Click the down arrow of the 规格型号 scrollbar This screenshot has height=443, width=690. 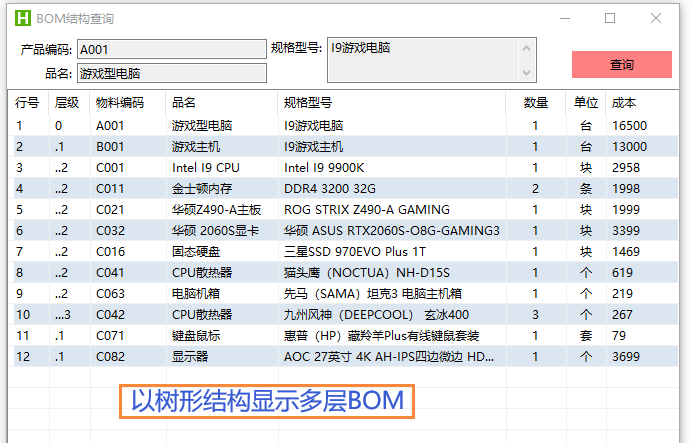point(527,73)
